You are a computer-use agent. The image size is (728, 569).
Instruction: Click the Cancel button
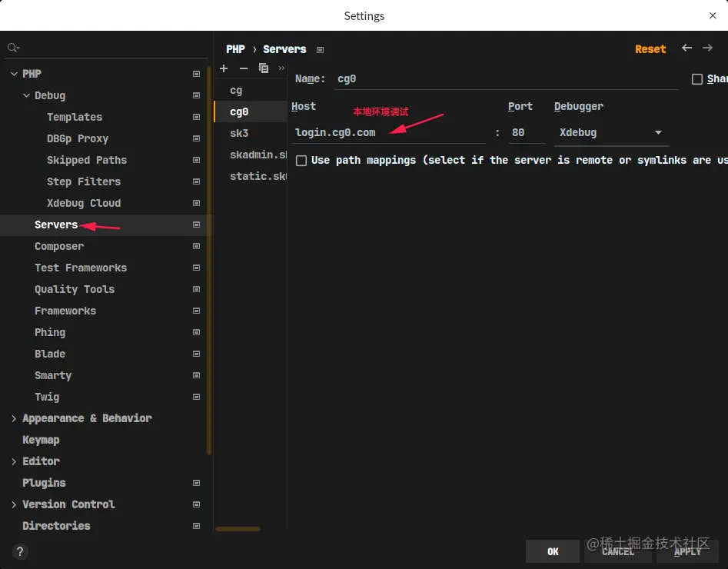click(618, 551)
